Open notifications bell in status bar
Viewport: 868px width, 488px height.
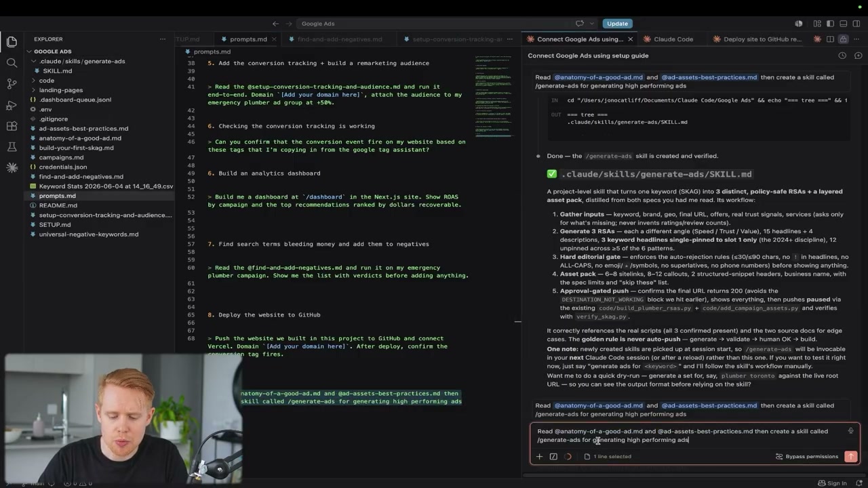click(x=859, y=483)
